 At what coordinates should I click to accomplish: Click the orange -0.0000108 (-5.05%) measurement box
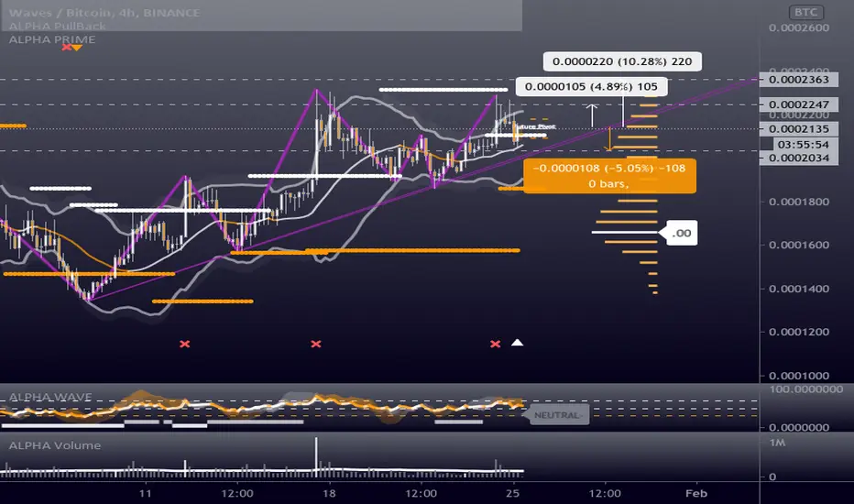[609, 175]
